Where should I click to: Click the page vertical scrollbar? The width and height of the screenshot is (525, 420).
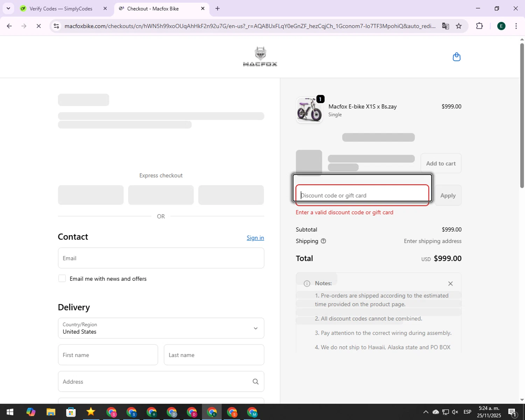point(522,115)
